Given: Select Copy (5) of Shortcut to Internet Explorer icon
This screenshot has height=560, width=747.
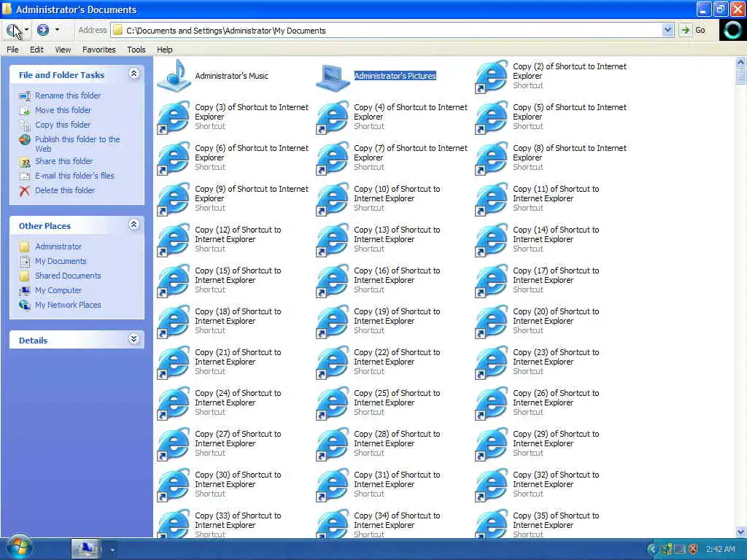Looking at the screenshot, I should pyautogui.click(x=492, y=117).
